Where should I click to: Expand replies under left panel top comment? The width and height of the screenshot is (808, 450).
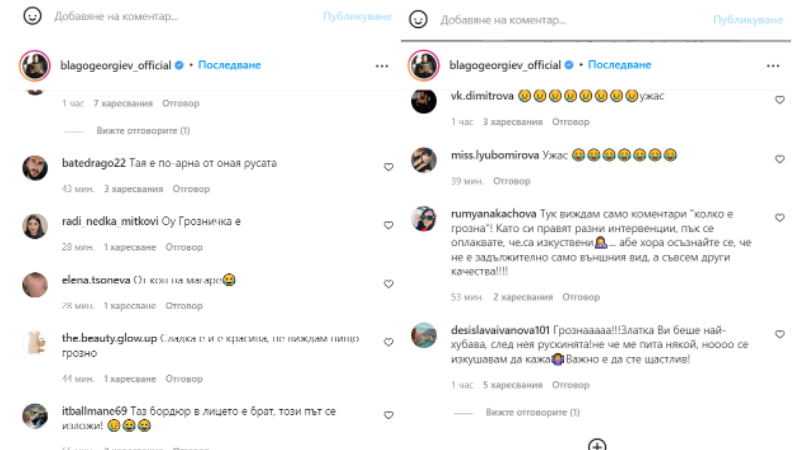143,131
